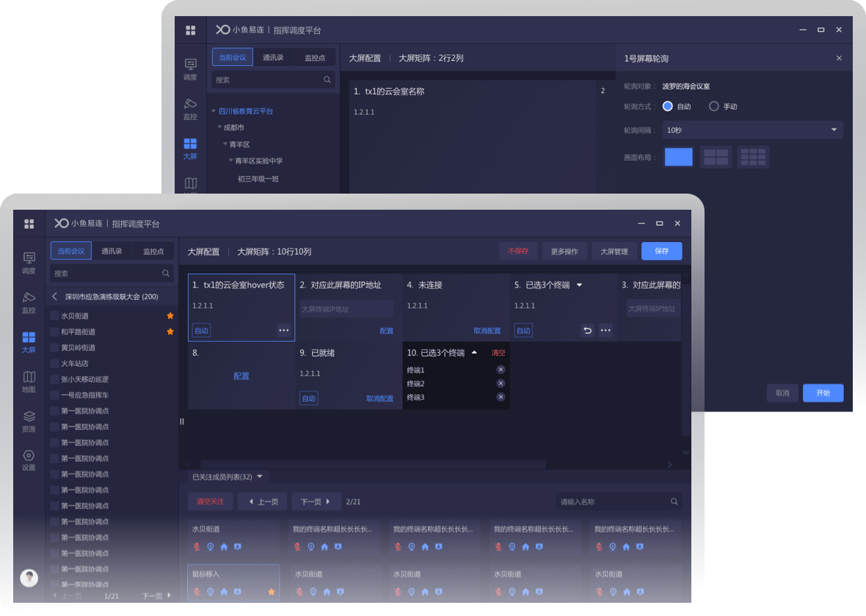Select single-pane layout in back window

(x=678, y=157)
